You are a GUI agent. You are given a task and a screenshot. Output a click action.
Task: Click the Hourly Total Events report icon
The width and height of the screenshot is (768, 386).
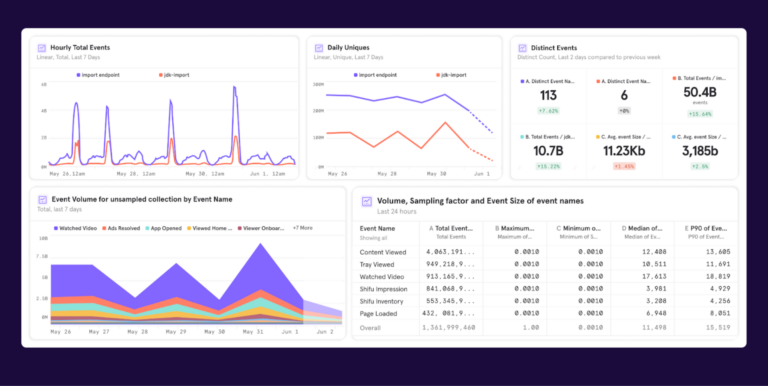click(x=42, y=48)
